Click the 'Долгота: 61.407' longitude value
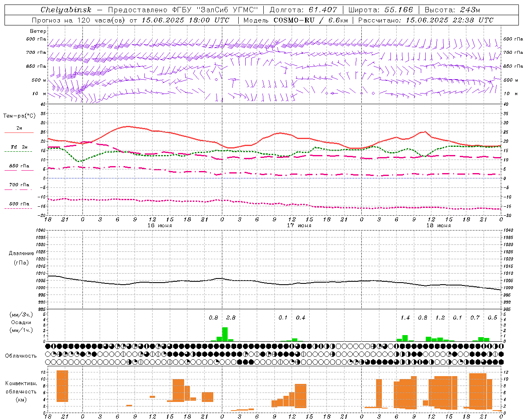Viewport: 525px width, 420px height. [303, 10]
